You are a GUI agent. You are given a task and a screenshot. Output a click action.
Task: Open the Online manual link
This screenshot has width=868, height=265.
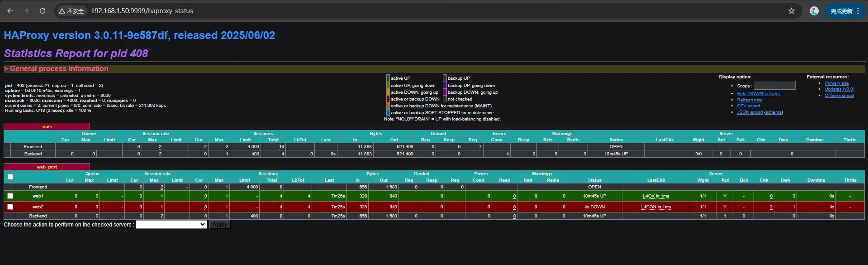(839, 96)
